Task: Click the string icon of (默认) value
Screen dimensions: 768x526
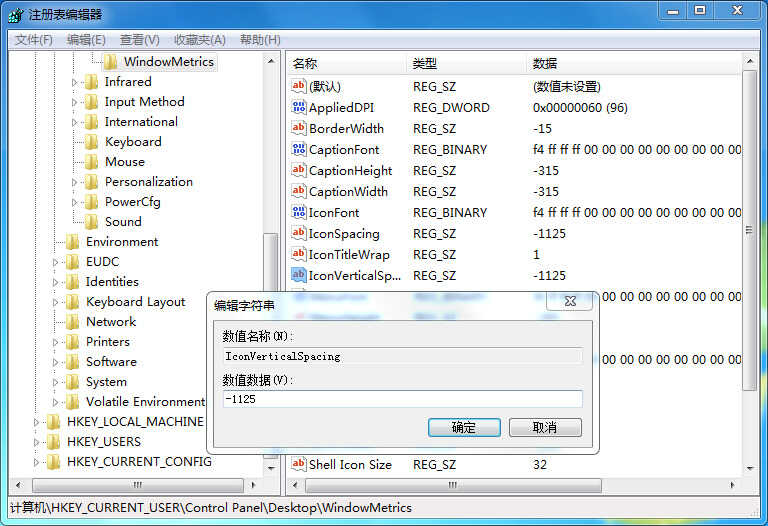Action: point(298,86)
